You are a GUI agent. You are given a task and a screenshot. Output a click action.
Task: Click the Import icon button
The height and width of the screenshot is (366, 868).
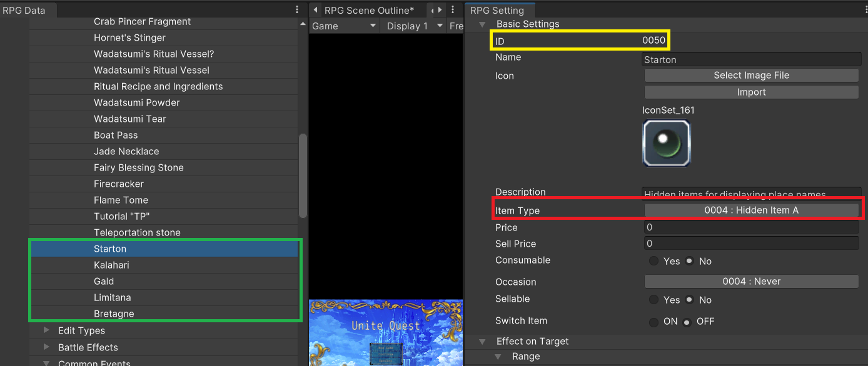[751, 92]
